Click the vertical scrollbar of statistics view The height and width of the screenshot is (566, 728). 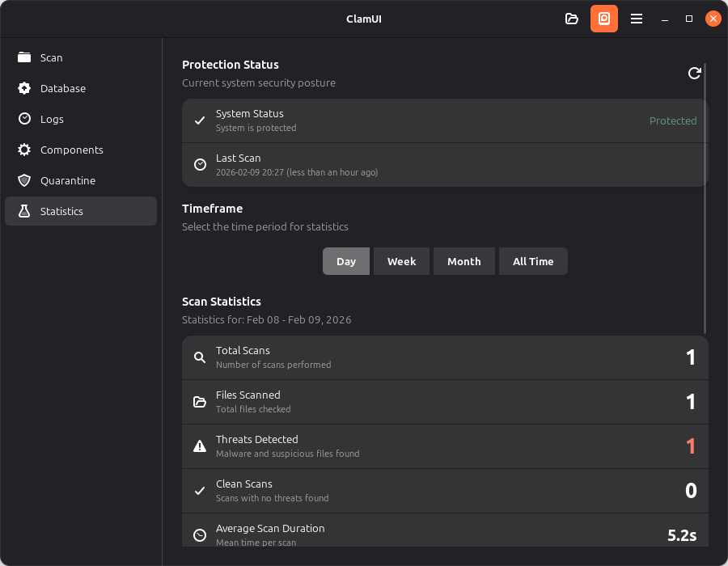tap(705, 199)
